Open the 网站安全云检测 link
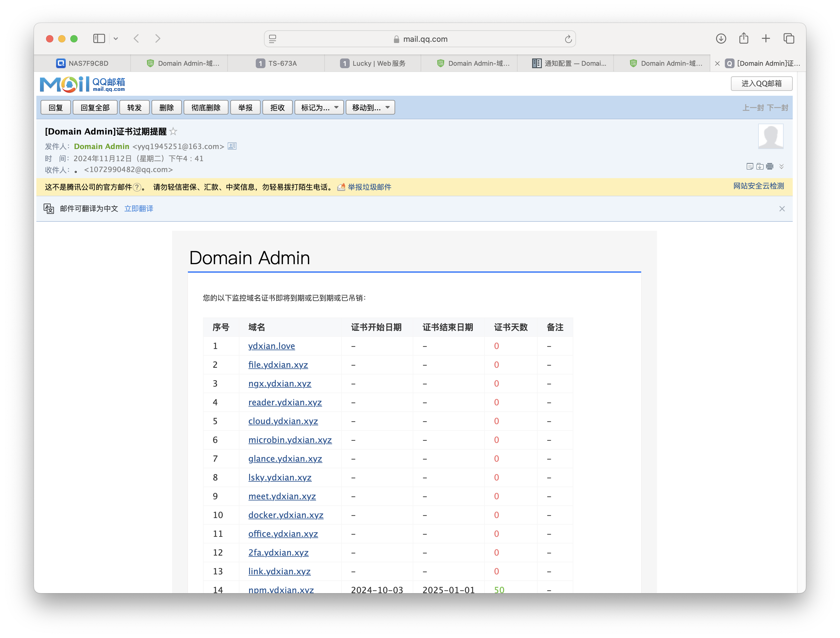The height and width of the screenshot is (638, 840). [758, 186]
